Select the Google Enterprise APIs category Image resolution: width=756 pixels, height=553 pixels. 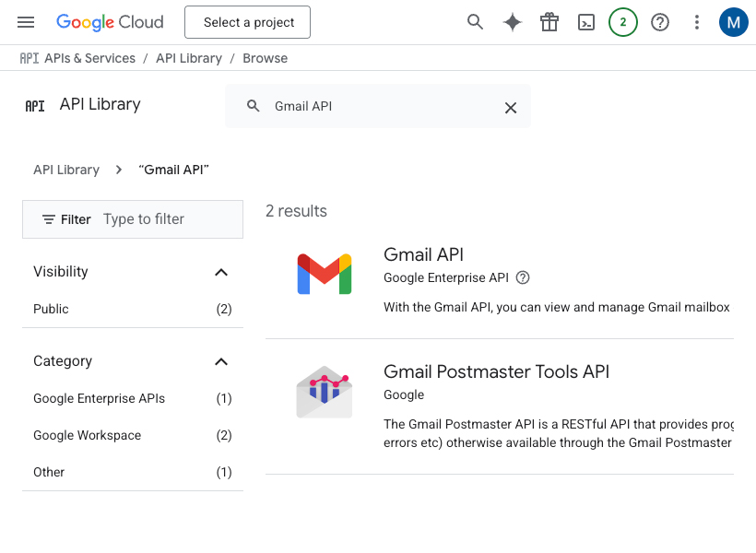(x=133, y=398)
